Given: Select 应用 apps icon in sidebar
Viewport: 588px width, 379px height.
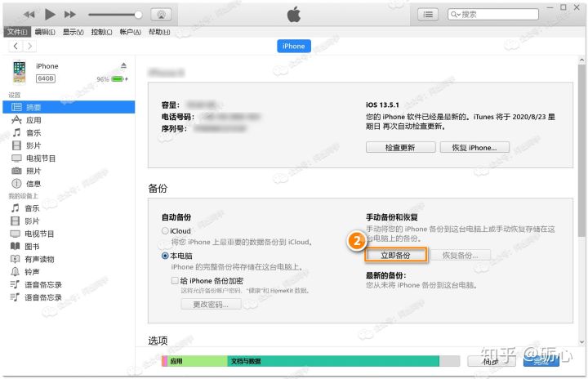Looking at the screenshot, I should pos(16,120).
